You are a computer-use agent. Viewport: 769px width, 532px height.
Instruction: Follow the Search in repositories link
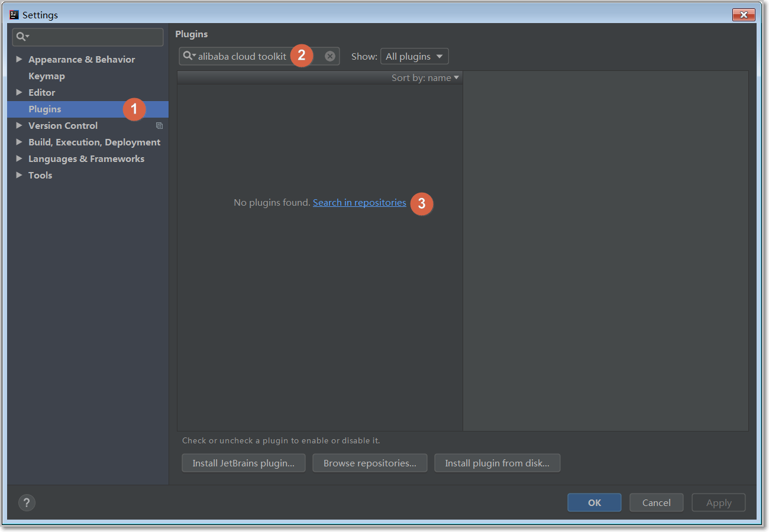click(359, 203)
